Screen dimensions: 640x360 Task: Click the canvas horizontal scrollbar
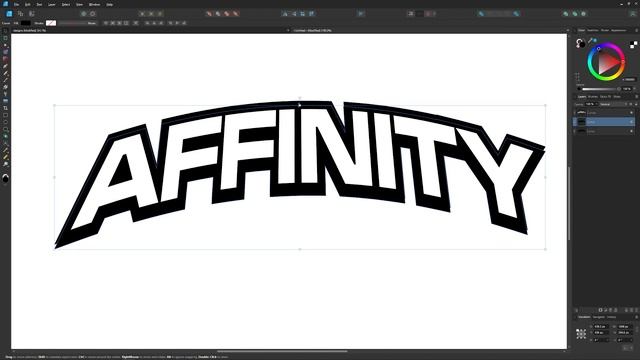(282, 351)
